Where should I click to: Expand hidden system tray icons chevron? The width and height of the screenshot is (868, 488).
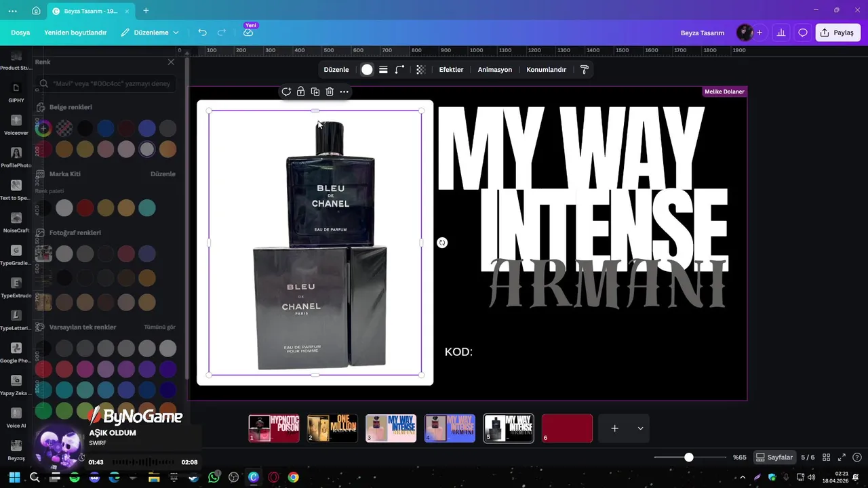coord(742,477)
